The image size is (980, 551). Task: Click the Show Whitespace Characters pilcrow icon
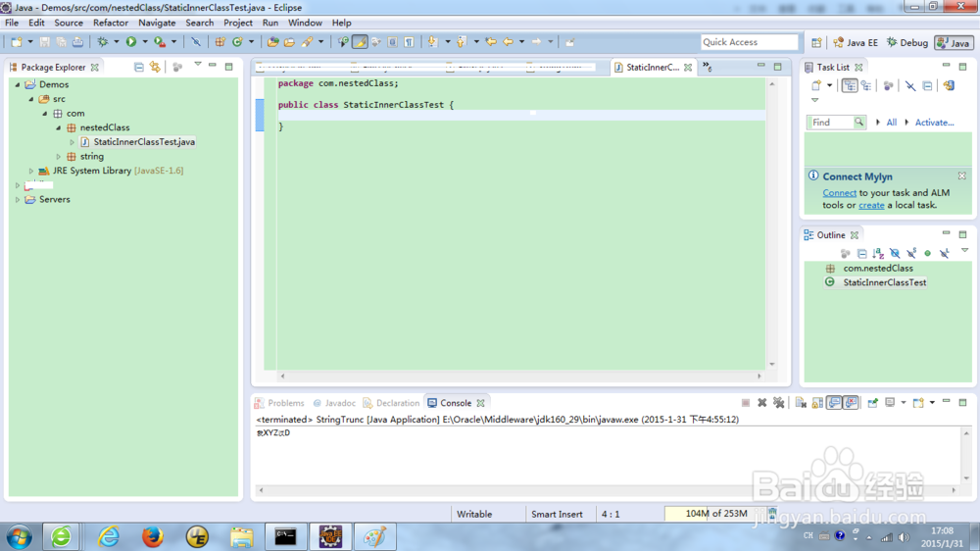coord(409,42)
